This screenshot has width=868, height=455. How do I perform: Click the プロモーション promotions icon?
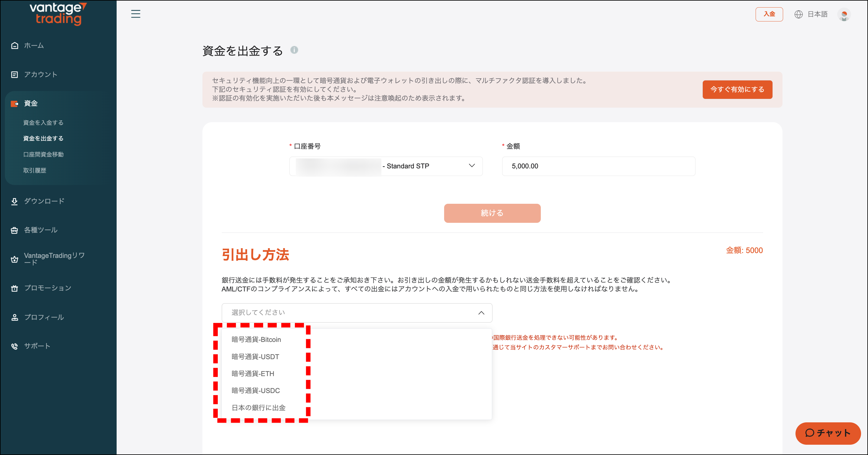click(x=14, y=288)
